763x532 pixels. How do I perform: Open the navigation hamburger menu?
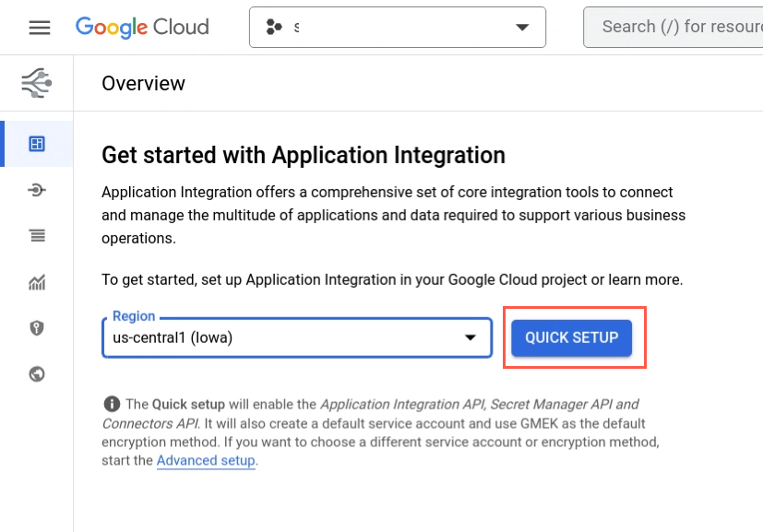coord(39,27)
